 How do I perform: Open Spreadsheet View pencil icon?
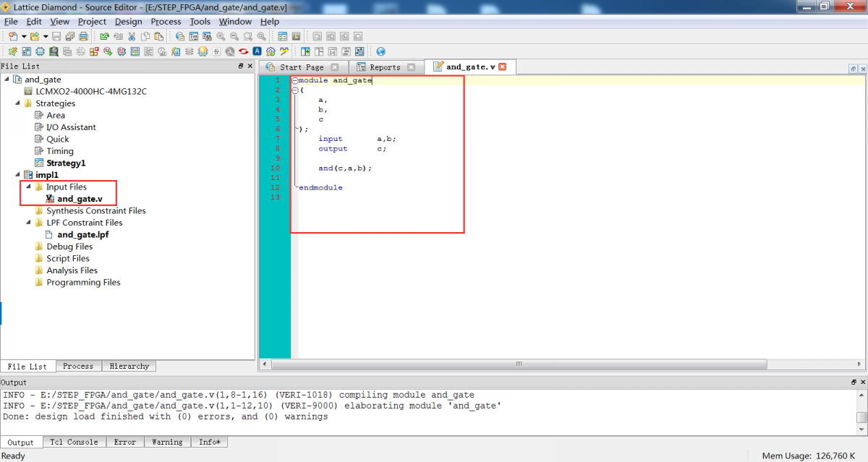point(12,51)
